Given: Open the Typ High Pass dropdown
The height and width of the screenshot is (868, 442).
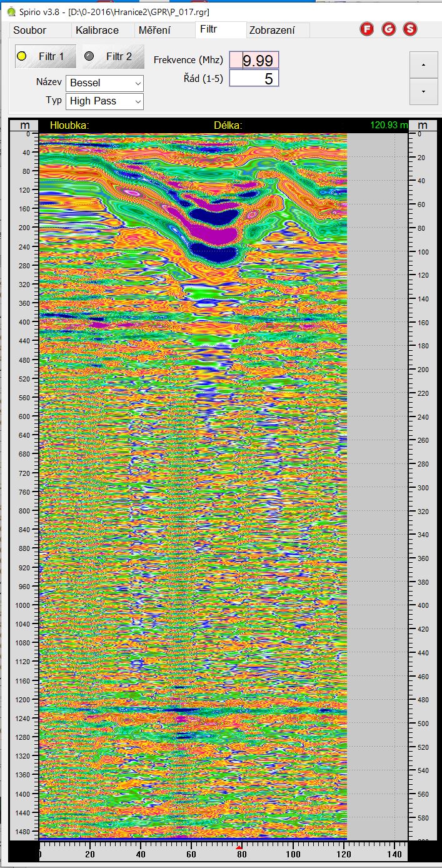Looking at the screenshot, I should [x=104, y=101].
